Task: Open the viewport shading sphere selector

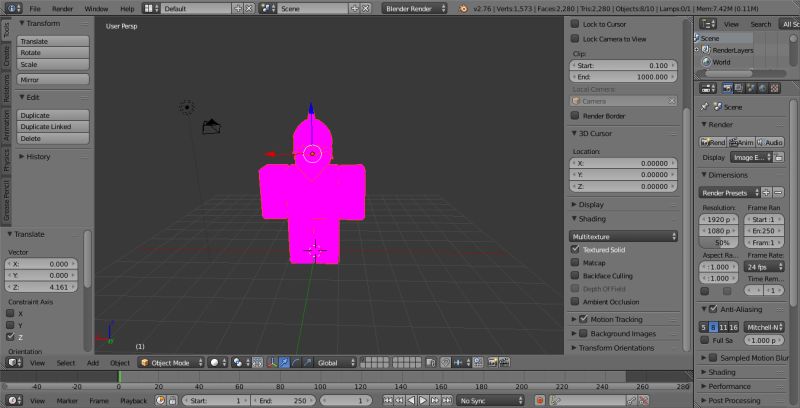Action: pyautogui.click(x=218, y=363)
